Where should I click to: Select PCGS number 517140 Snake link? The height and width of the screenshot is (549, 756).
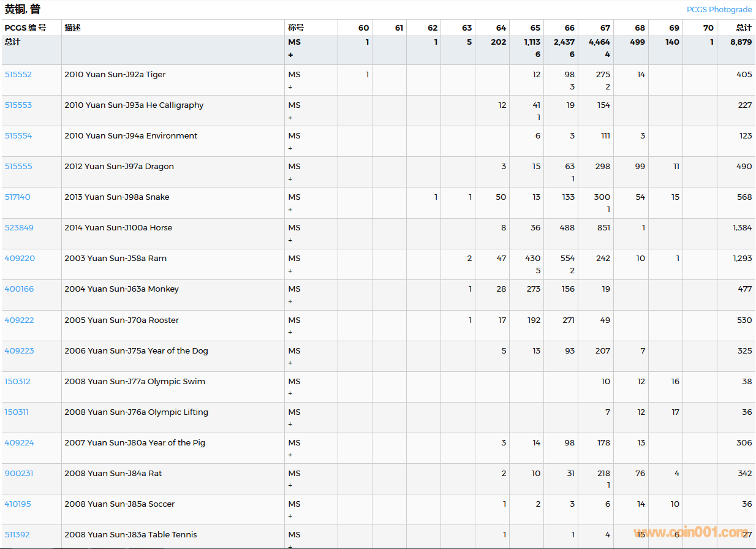[x=18, y=197]
